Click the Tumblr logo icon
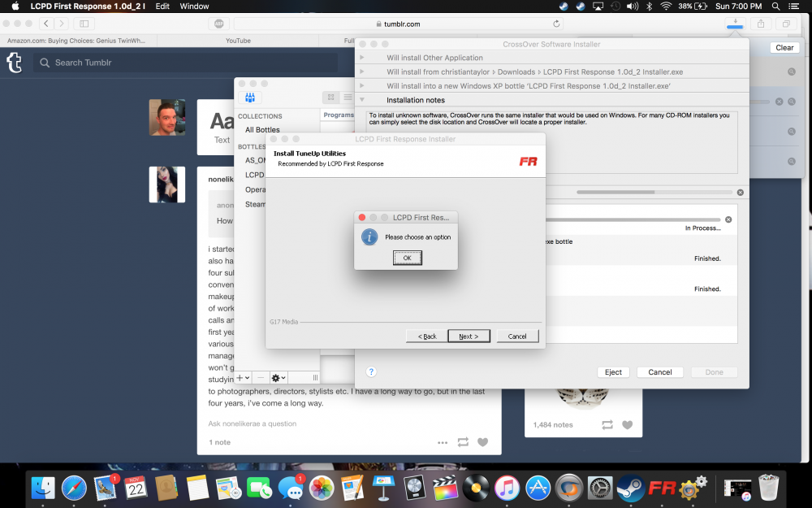 point(14,63)
